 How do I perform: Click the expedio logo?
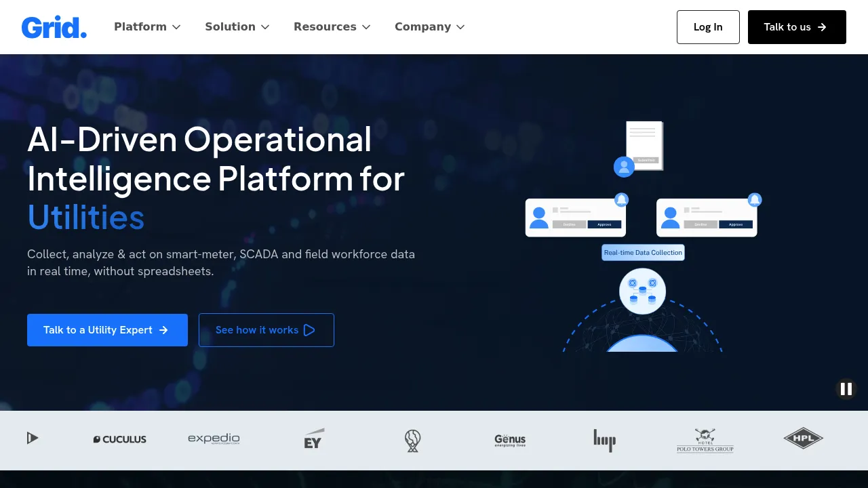pyautogui.click(x=214, y=439)
